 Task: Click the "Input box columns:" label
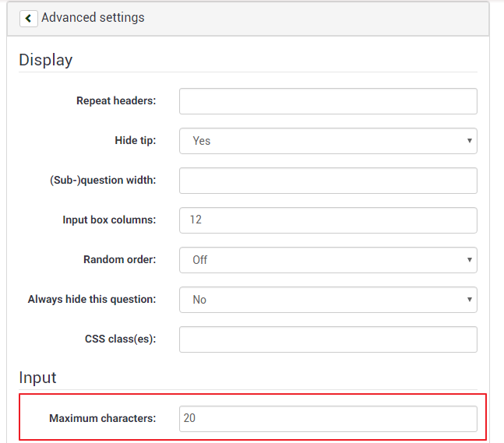click(109, 220)
